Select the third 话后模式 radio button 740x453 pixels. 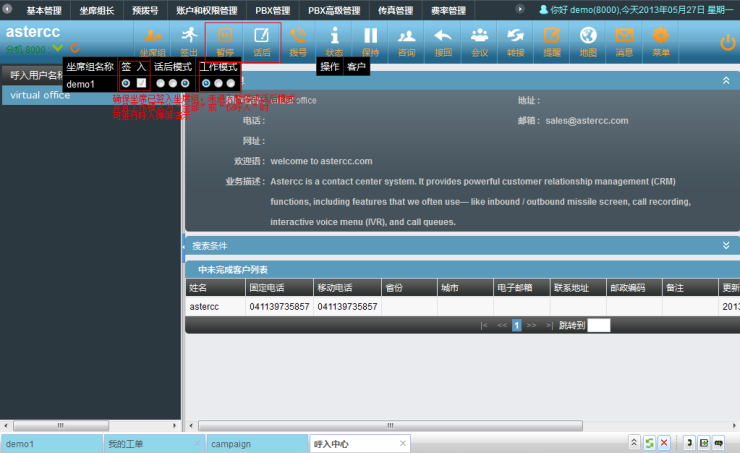pyautogui.click(x=185, y=83)
